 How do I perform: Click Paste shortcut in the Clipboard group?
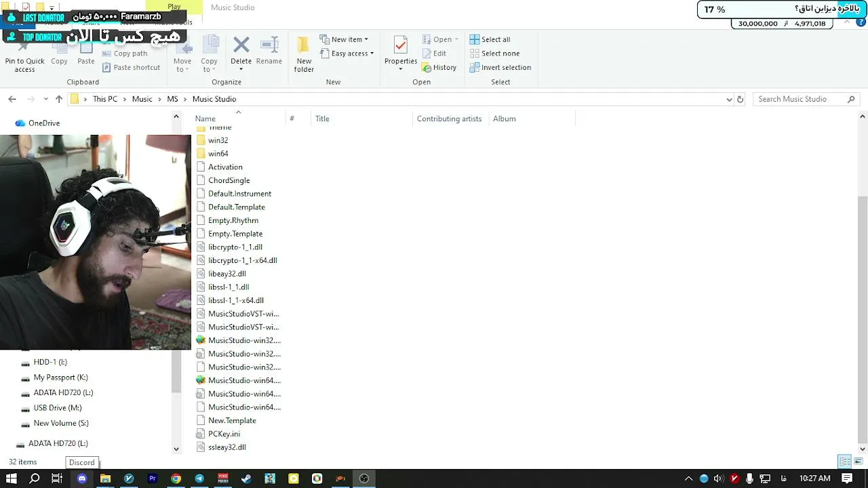point(132,67)
